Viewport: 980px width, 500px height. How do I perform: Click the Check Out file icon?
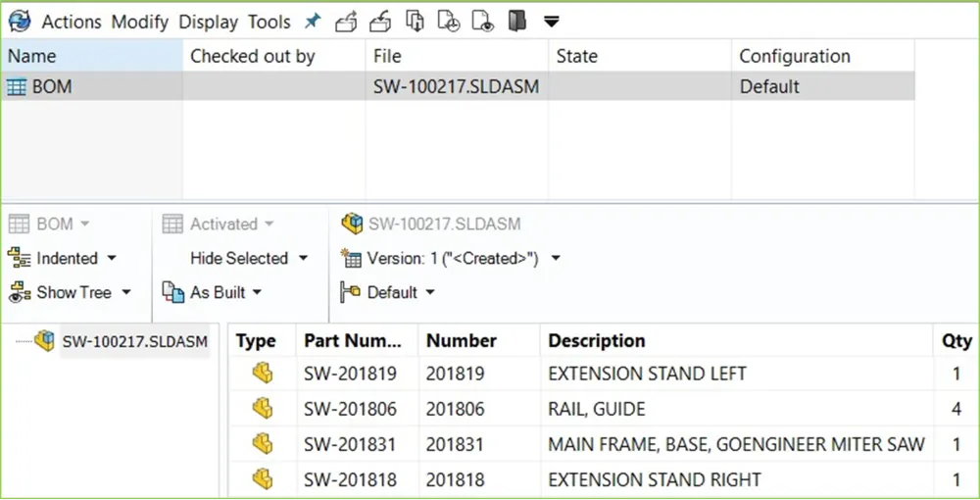[346, 21]
